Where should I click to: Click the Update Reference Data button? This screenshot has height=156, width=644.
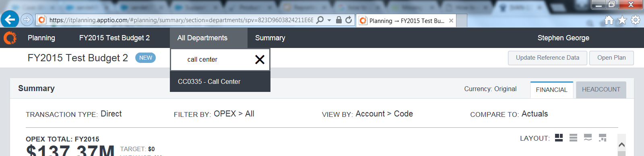pos(547,58)
